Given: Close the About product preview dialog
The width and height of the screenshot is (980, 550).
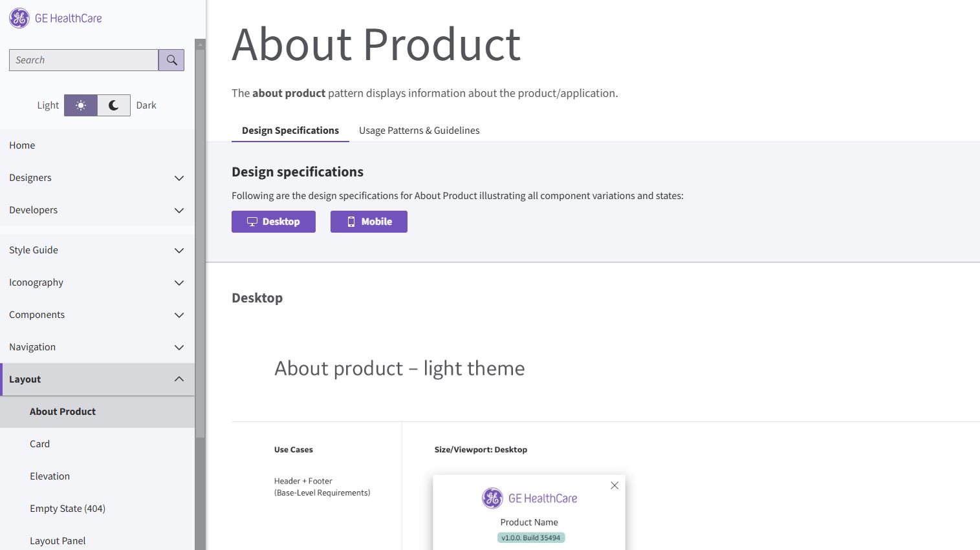Looking at the screenshot, I should 615,485.
